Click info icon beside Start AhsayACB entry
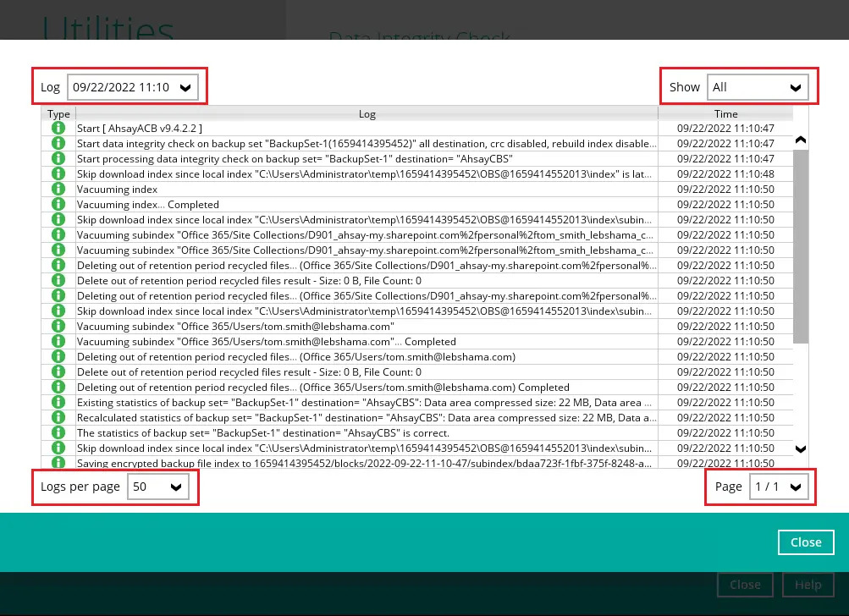 point(58,128)
